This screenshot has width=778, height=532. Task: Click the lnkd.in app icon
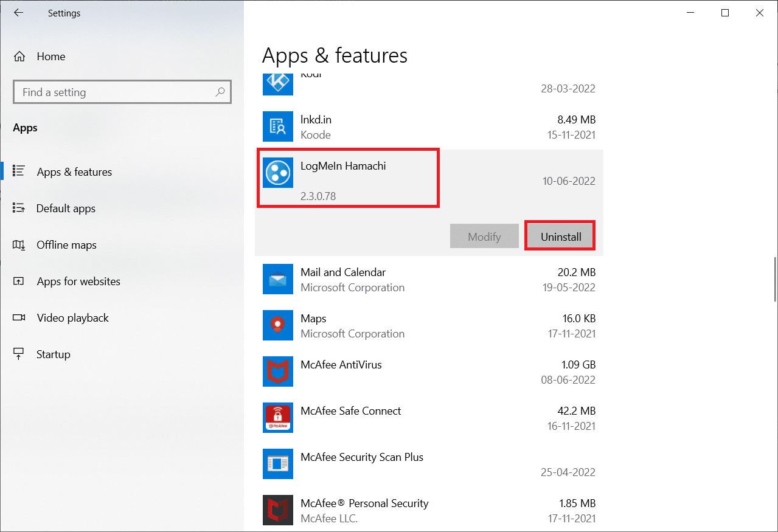tap(278, 127)
